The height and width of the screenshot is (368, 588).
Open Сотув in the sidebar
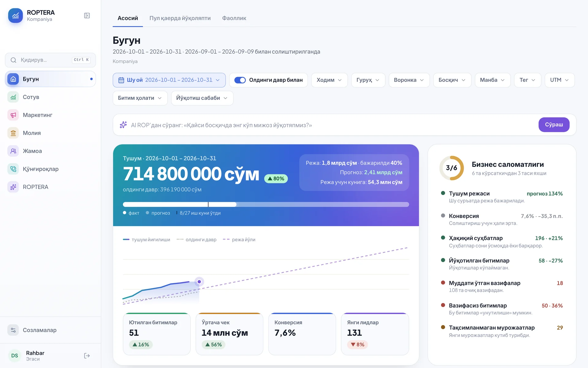(50, 97)
